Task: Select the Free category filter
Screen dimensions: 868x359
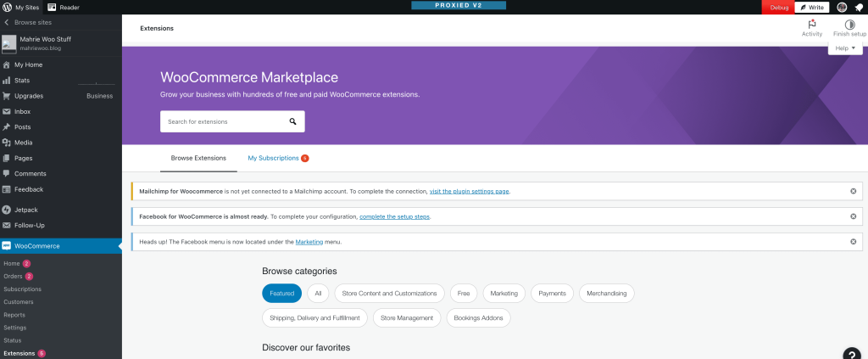Action: (464, 293)
